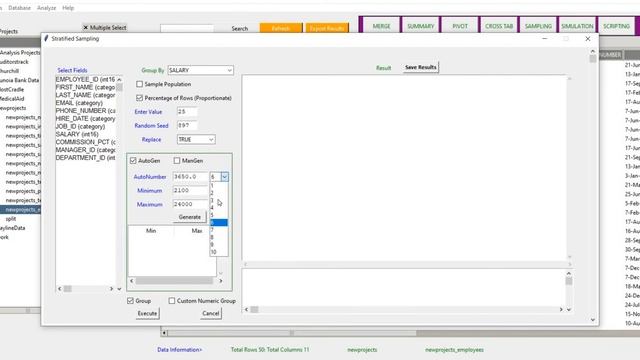Select HIRE_DATE field in the list
640x360 pixels.
pos(85,118)
